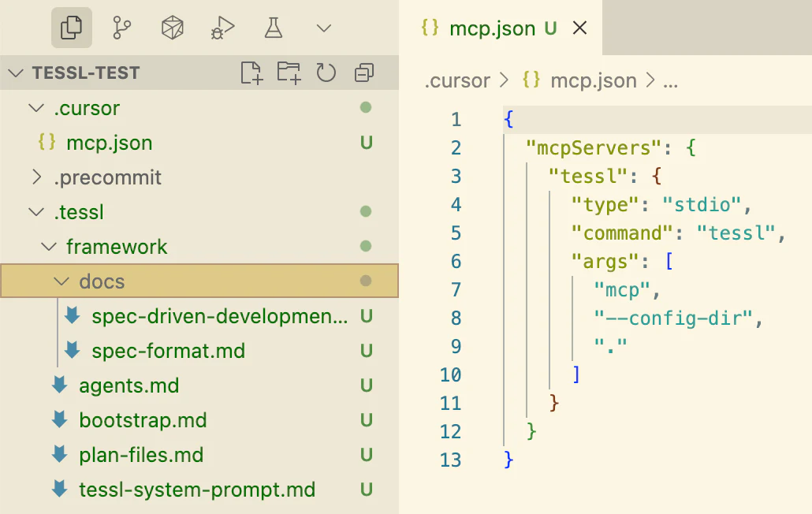Open the Testing flask view
This screenshot has height=514, width=812.
pos(274,28)
